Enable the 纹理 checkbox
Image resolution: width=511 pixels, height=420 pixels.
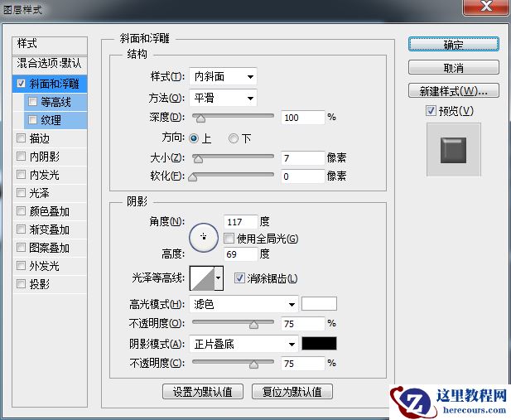pos(32,120)
